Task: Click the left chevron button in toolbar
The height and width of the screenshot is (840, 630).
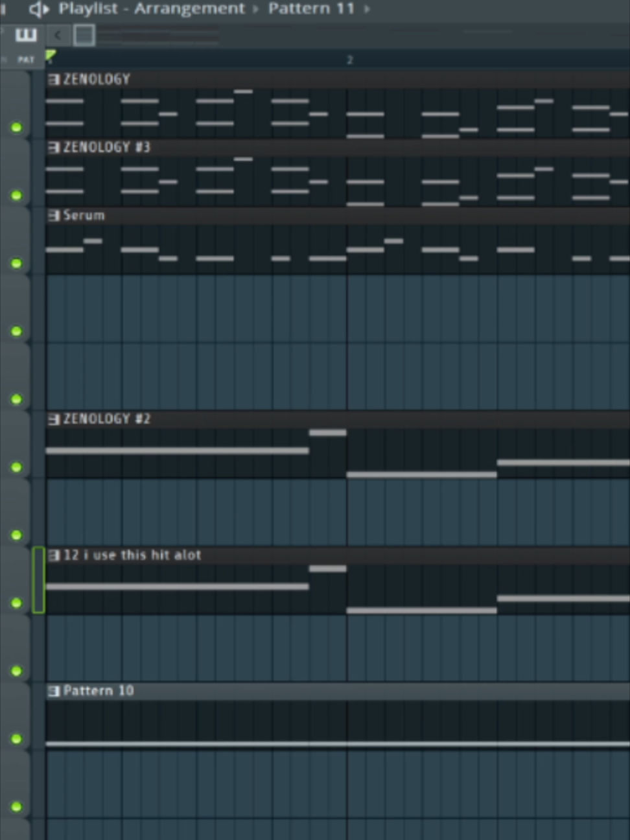Action: click(x=58, y=35)
